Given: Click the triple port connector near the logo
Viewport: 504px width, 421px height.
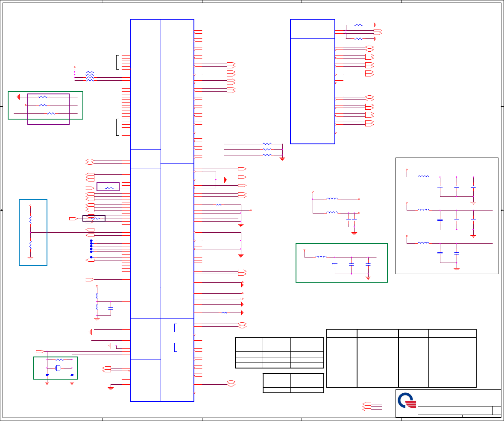Looking at the screenshot, I should pyautogui.click(x=367, y=407).
